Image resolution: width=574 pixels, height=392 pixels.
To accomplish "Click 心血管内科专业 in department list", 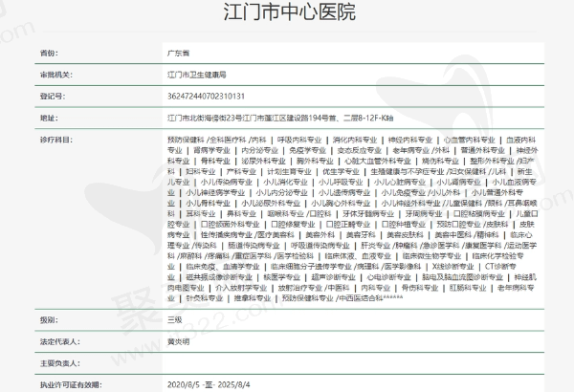I will click(469, 140).
